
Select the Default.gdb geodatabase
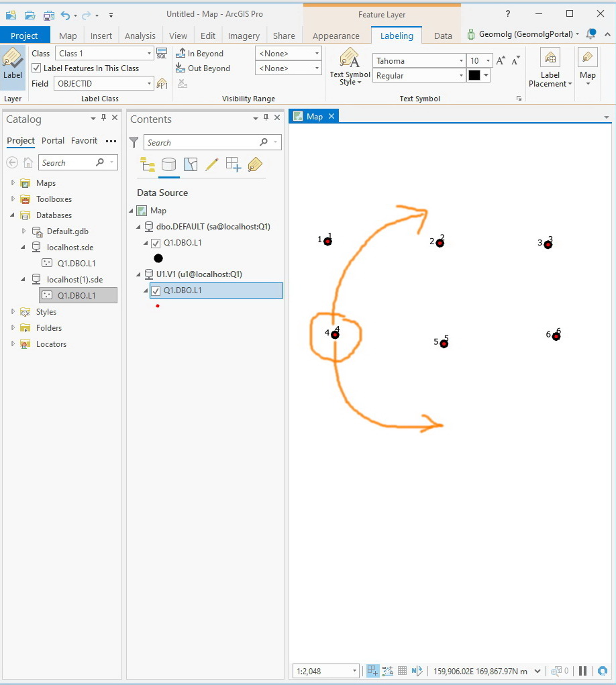[x=67, y=231]
